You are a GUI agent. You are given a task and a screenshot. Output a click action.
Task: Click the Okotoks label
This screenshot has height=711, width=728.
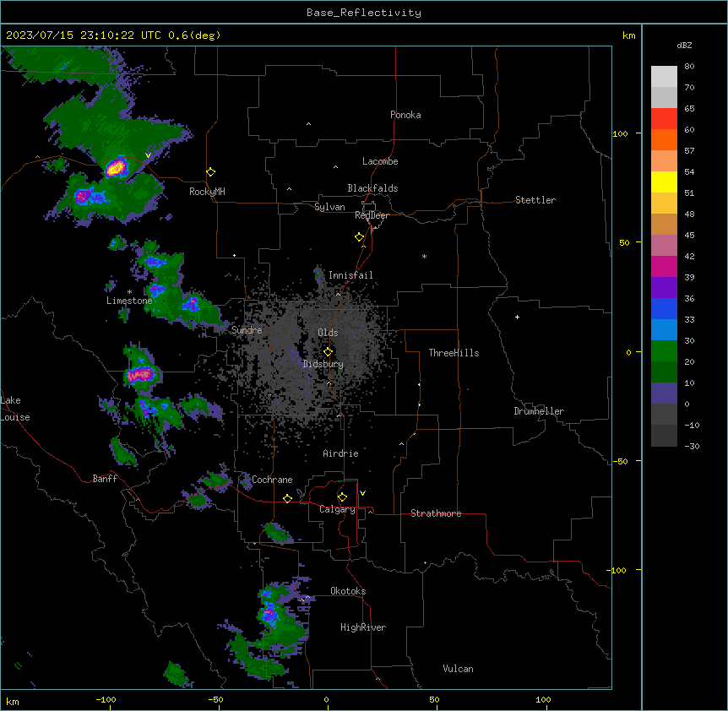point(348,591)
